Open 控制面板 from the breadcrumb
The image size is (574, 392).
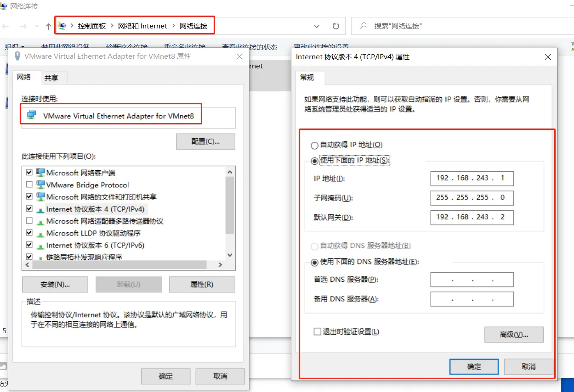[92, 26]
